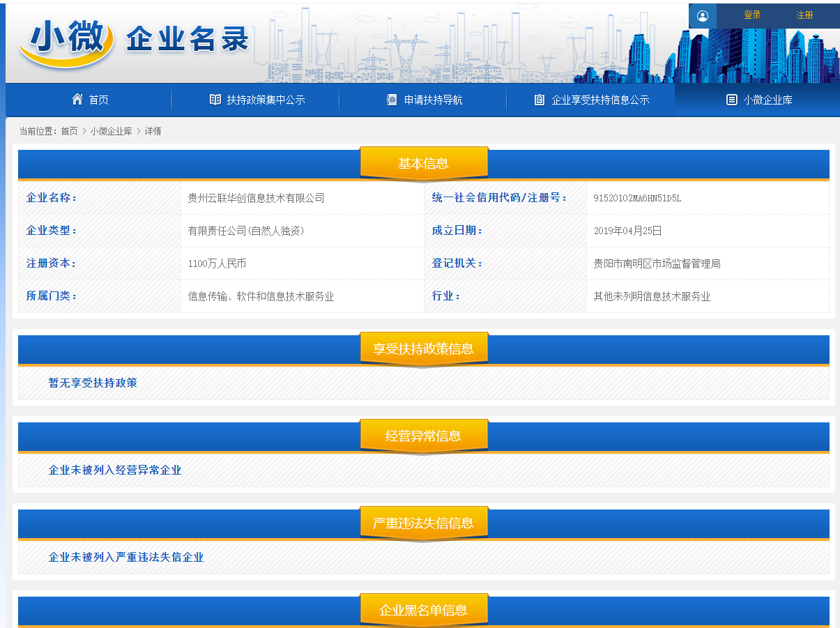Click the 成立日期： label
The width and height of the screenshot is (840, 628).
[457, 231]
